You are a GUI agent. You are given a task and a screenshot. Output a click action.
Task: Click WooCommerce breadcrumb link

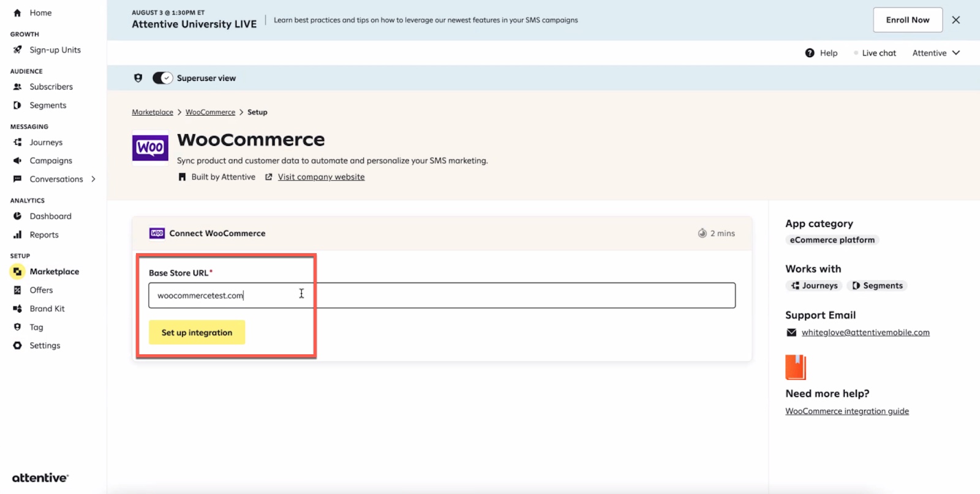[210, 112]
